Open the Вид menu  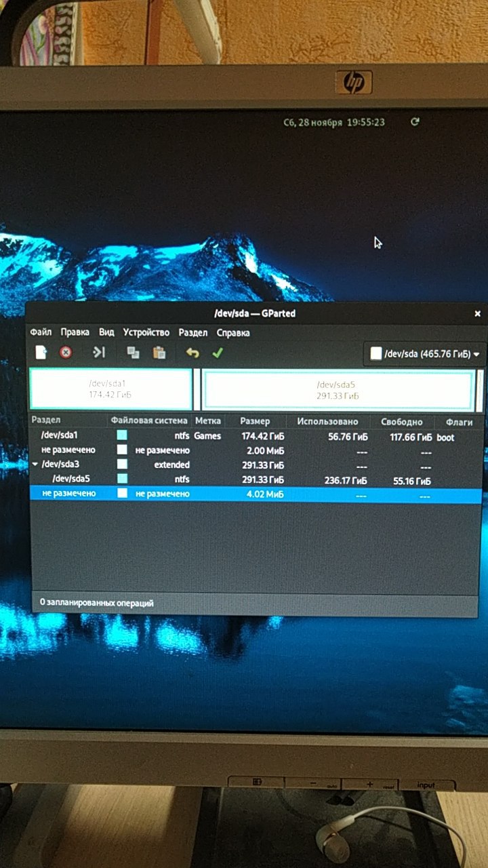pyautogui.click(x=106, y=332)
